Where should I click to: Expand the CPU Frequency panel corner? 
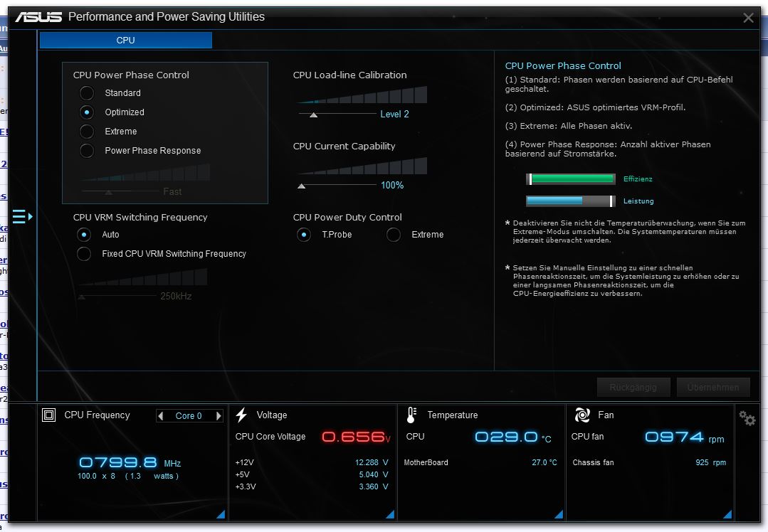pos(220,514)
